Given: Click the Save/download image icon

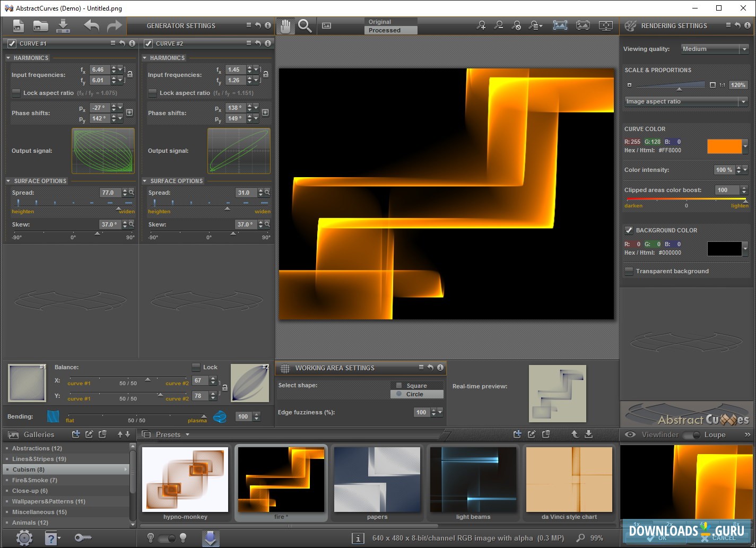Looking at the screenshot, I should point(63,25).
